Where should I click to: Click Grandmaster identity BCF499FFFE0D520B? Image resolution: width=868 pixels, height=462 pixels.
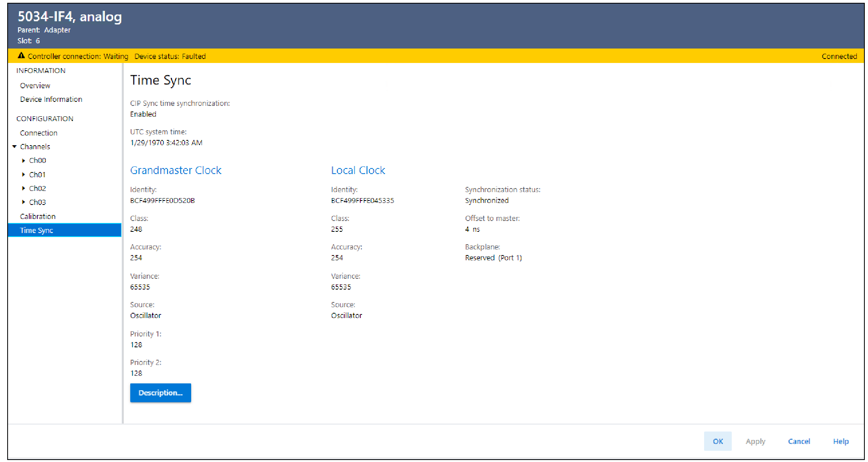[162, 200]
